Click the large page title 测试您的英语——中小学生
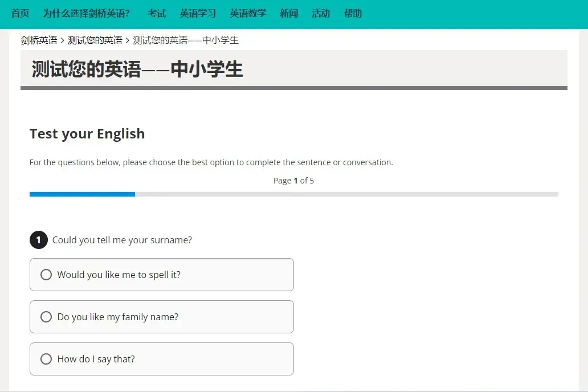This screenshot has width=588, height=392. (137, 70)
